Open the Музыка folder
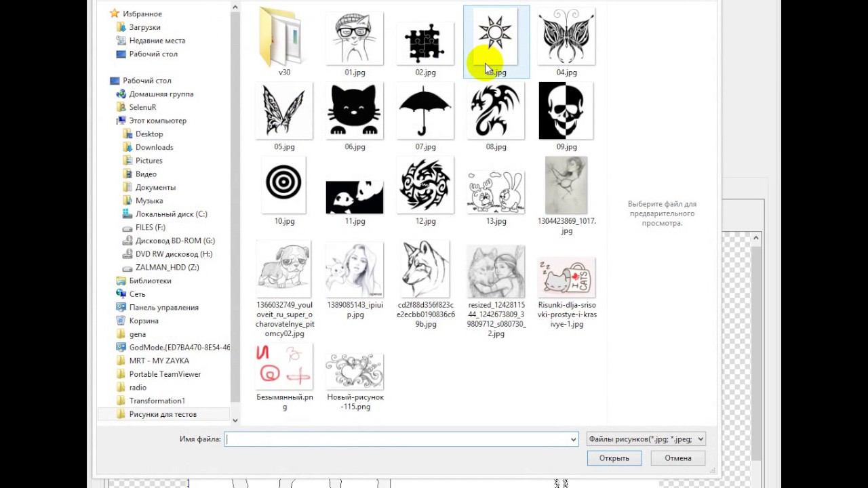The height and width of the screenshot is (488, 868). [149, 201]
